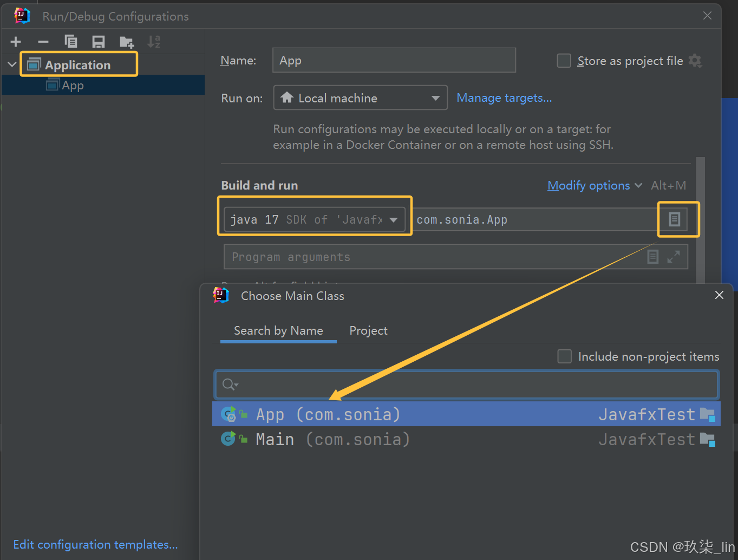738x560 pixels.
Task: Close the Choose Main Class dialog
Action: [x=719, y=295]
